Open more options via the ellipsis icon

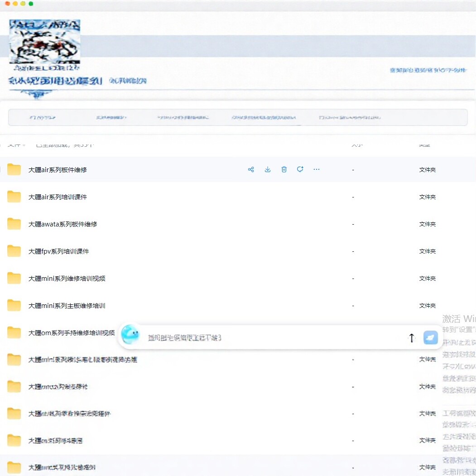[316, 169]
